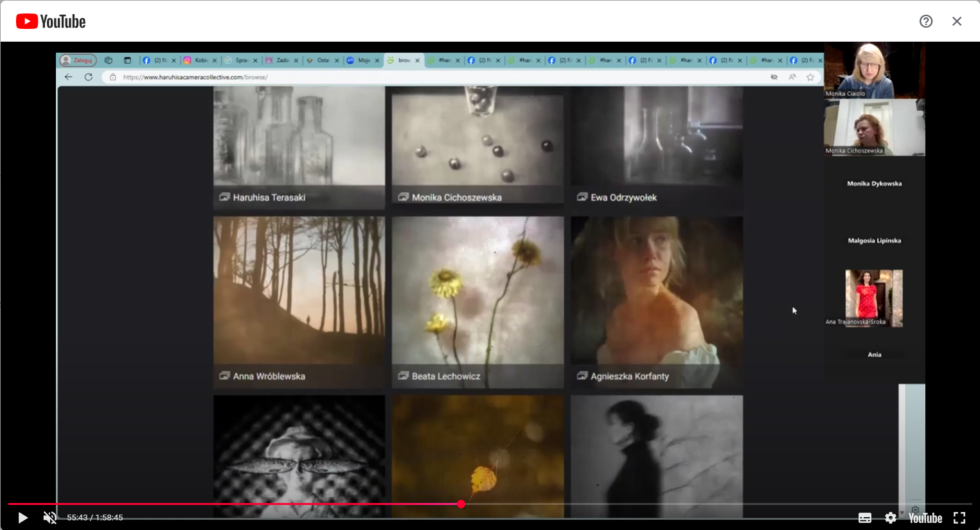Image resolution: width=980 pixels, height=530 pixels.
Task: Go back with the browser back arrow
Action: (69, 77)
